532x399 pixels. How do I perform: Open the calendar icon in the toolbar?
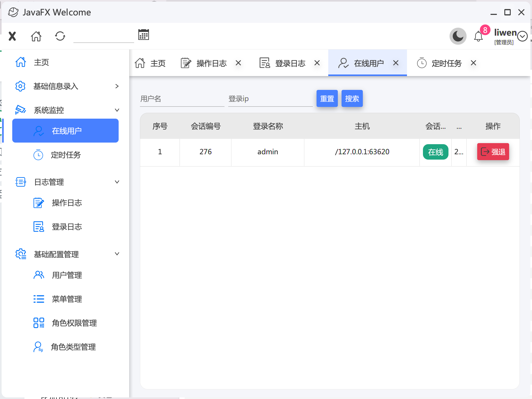[x=144, y=35]
